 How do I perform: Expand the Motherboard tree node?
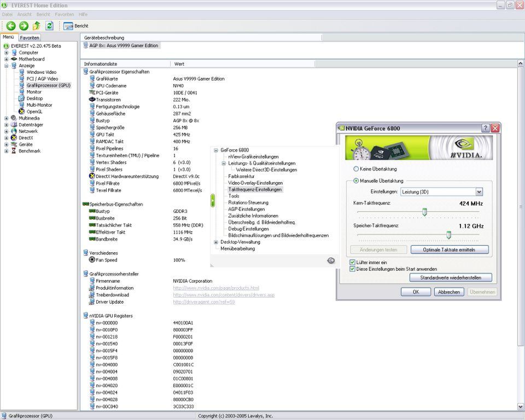(7, 59)
